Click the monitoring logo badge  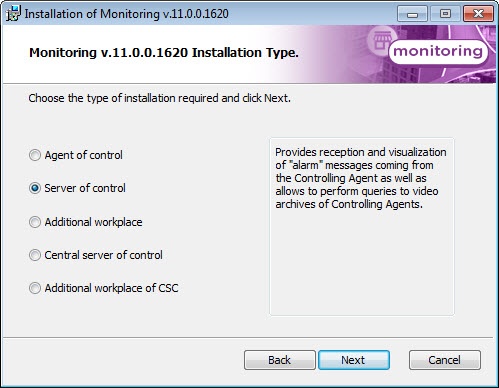pyautogui.click(x=438, y=52)
